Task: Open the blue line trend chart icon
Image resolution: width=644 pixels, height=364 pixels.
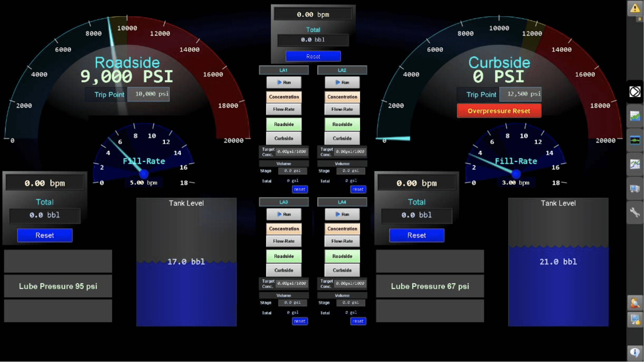Action: click(635, 165)
